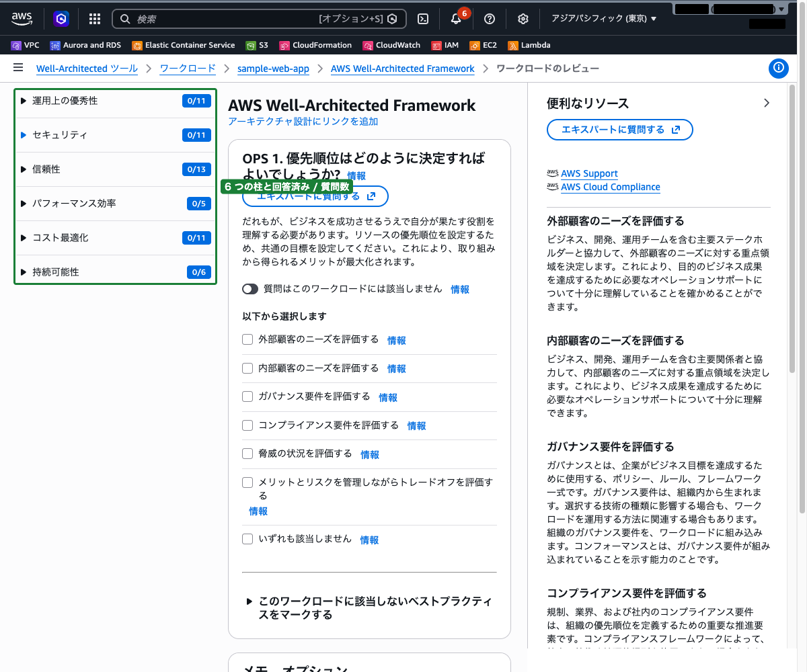This screenshot has width=807, height=672.
Task: Click 情報 beside ガバナンス要件を評価する
Action: coord(388,398)
